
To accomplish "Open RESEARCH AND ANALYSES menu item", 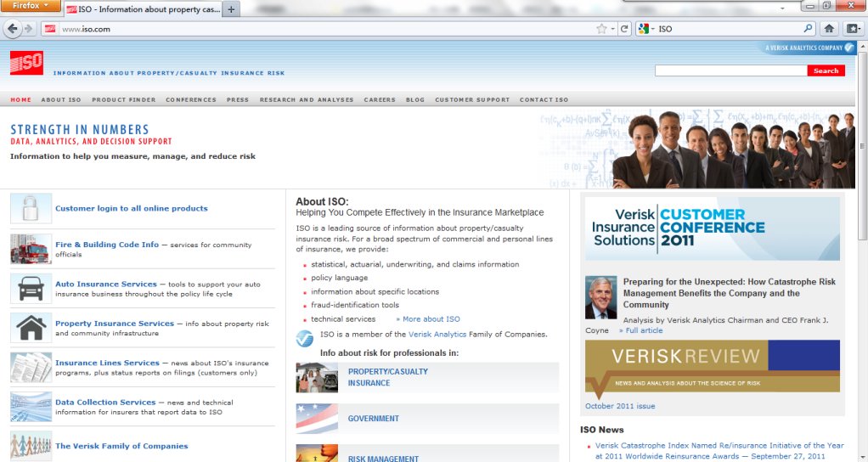I will pos(307,99).
